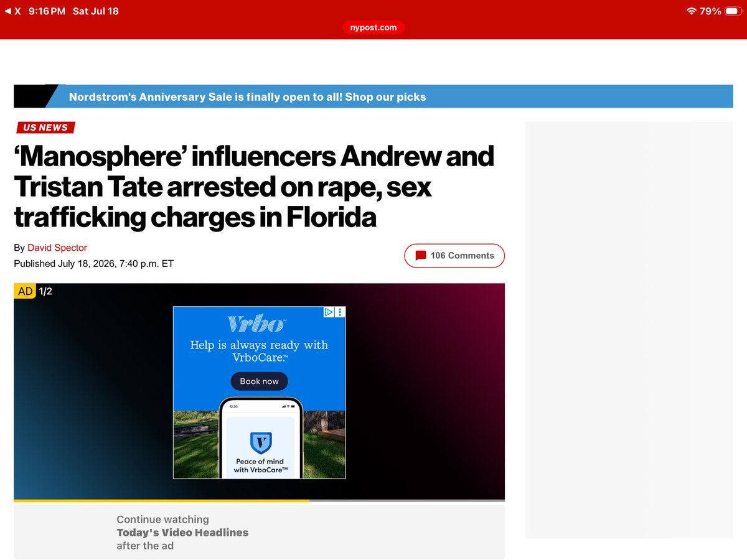Open the 106 Comments button
Viewport: 747px width, 560px height.
click(454, 256)
